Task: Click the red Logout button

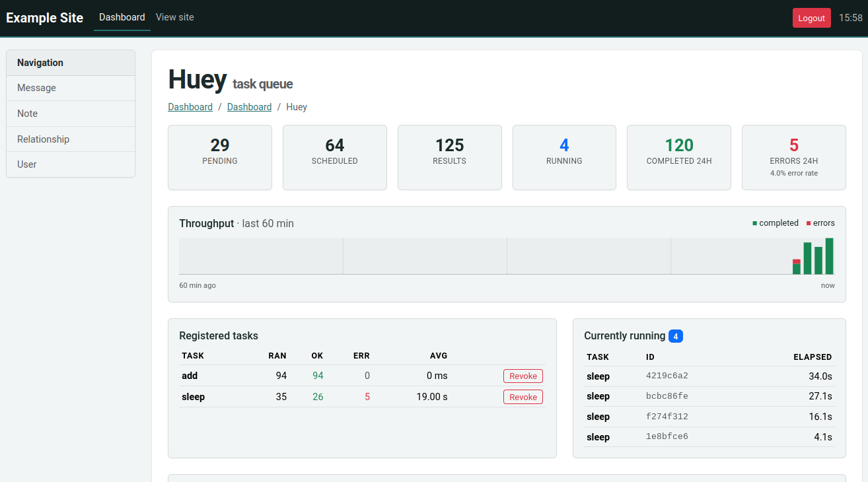Action: point(812,18)
